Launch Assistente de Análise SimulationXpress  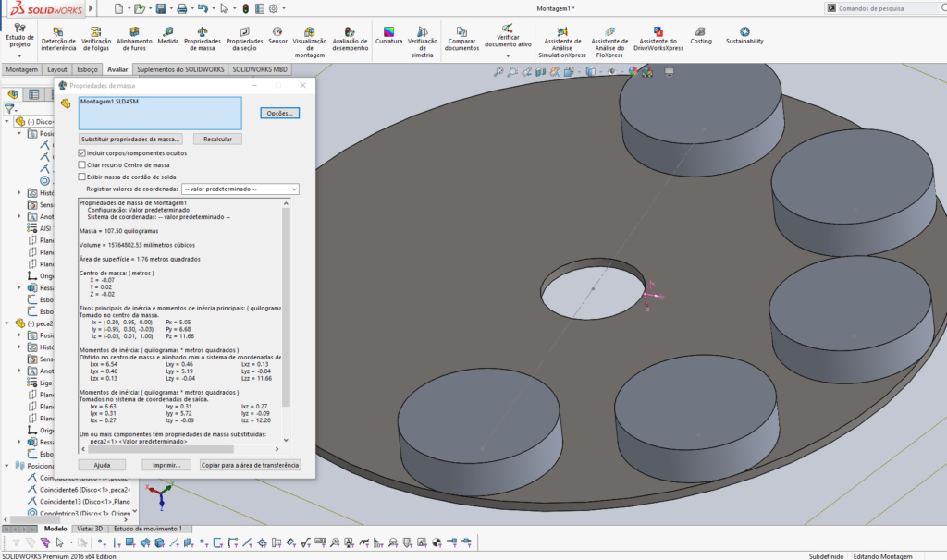tap(561, 42)
